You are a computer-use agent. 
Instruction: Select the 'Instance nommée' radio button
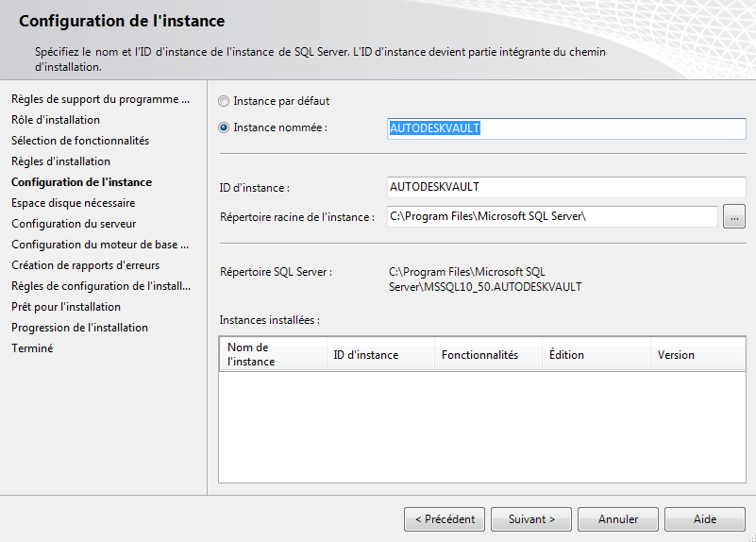click(224, 127)
